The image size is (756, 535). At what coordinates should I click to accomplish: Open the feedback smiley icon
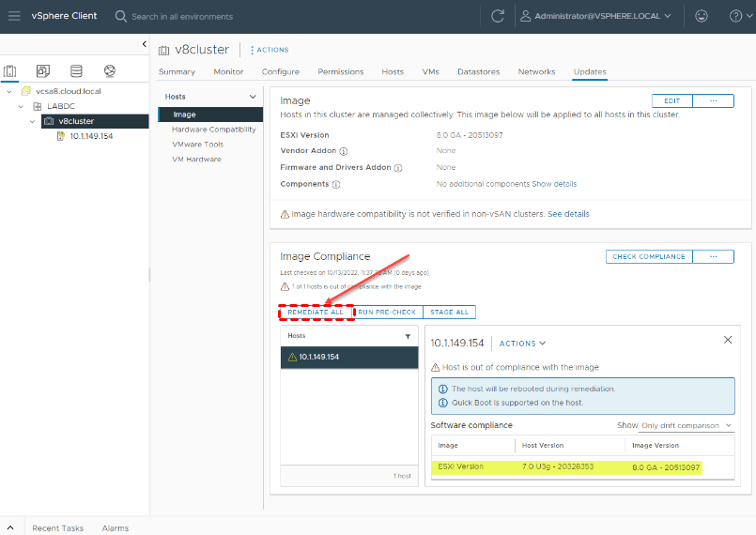(702, 16)
